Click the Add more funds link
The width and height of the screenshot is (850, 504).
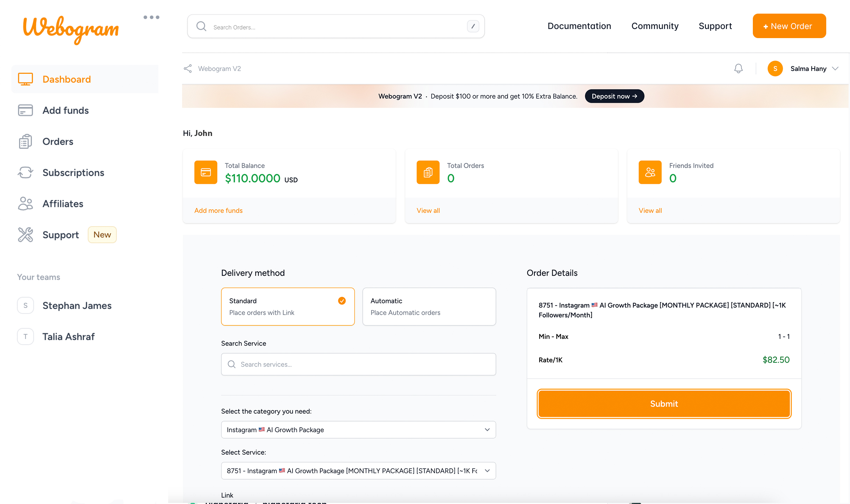218,210
